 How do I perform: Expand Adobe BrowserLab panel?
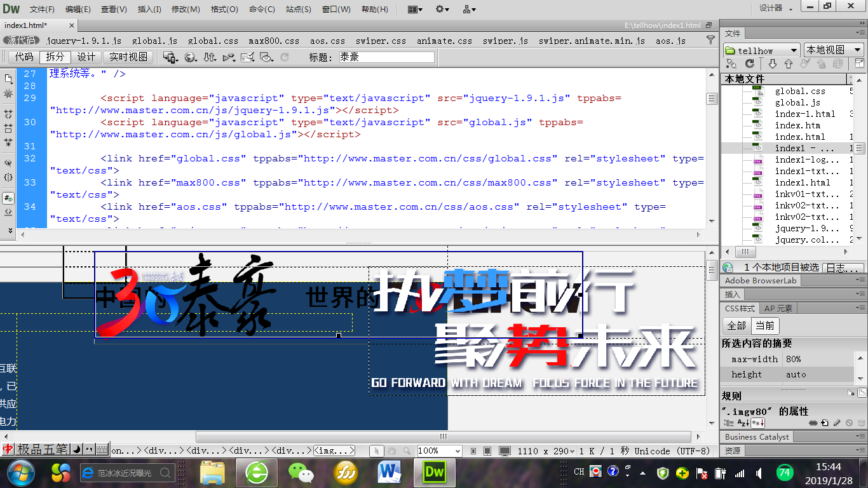click(761, 280)
